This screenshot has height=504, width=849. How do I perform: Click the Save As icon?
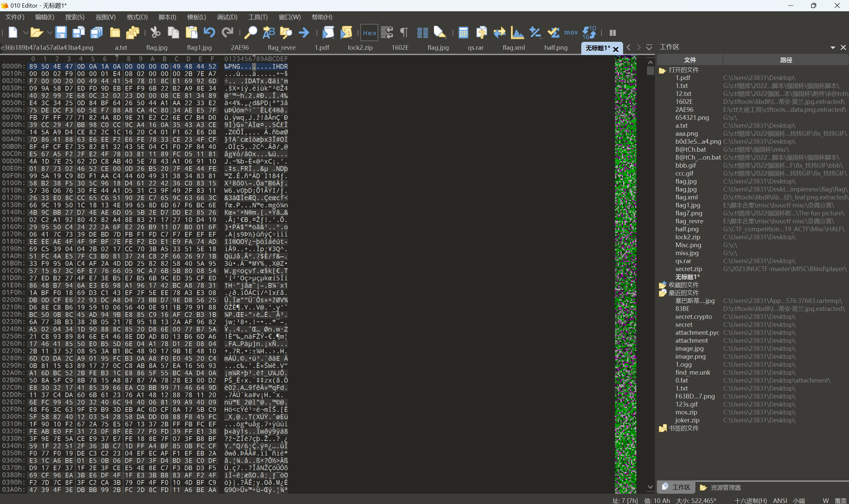pyautogui.click(x=79, y=33)
